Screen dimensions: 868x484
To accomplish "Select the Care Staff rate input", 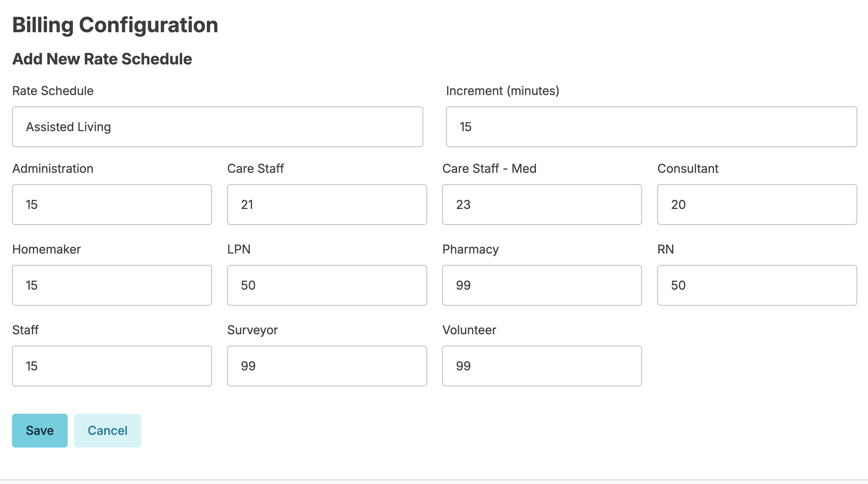I will (x=327, y=204).
